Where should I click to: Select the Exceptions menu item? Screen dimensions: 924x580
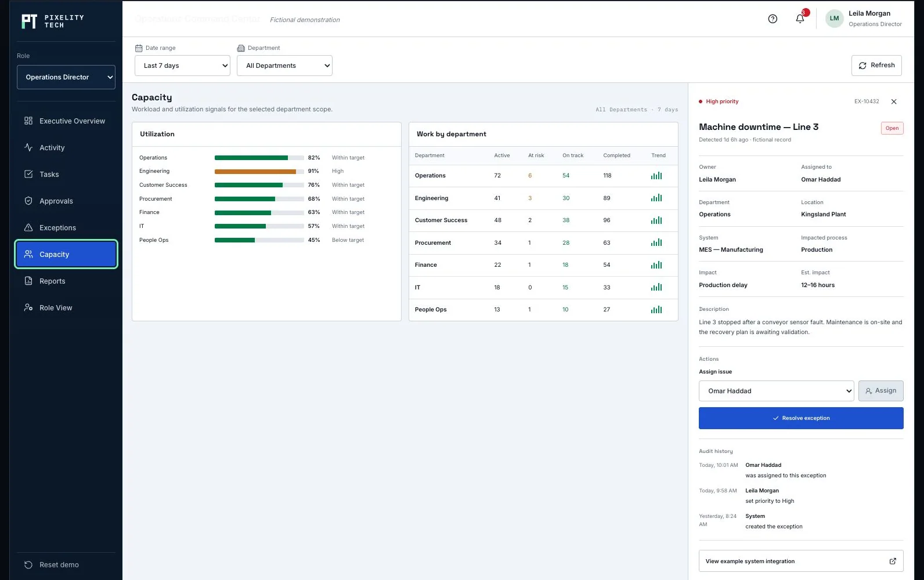click(66, 227)
